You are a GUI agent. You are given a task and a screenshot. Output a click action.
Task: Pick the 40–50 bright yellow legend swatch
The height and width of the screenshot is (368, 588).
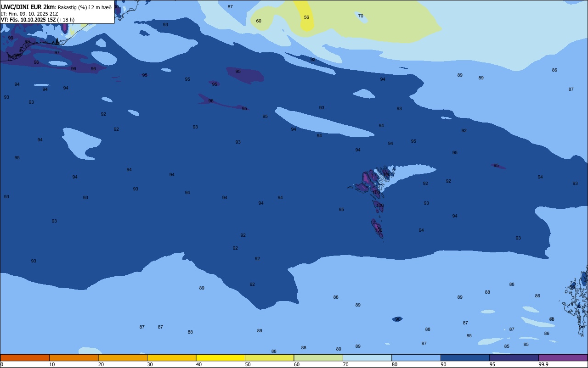coord(220,357)
